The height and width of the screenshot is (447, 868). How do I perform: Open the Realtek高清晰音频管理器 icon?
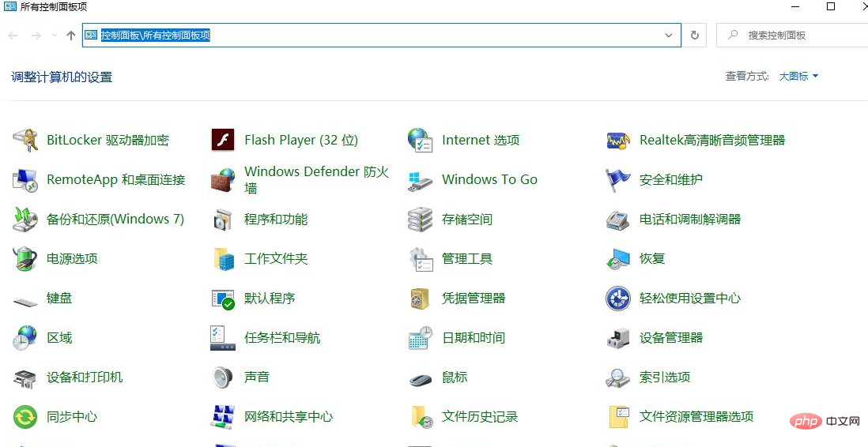pyautogui.click(x=617, y=141)
